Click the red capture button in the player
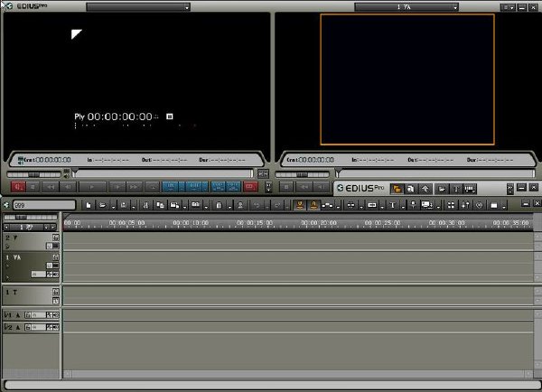The height and width of the screenshot is (392, 542). (x=18, y=187)
